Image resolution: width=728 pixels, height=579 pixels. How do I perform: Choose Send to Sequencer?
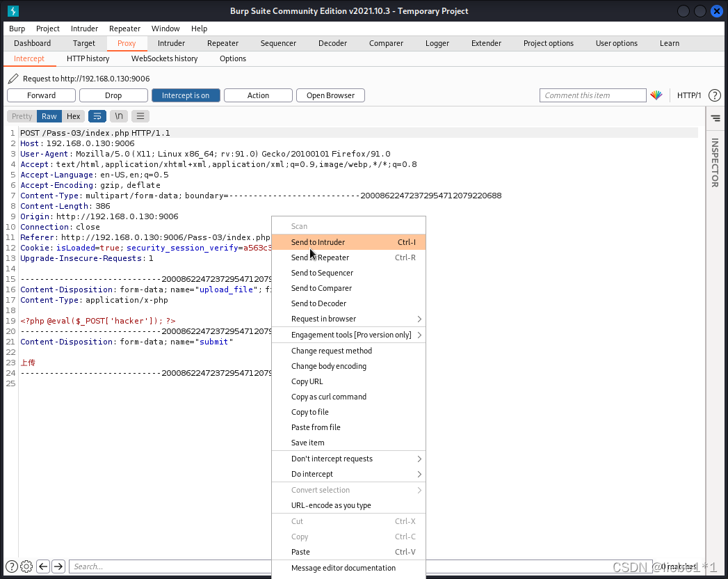(348, 273)
